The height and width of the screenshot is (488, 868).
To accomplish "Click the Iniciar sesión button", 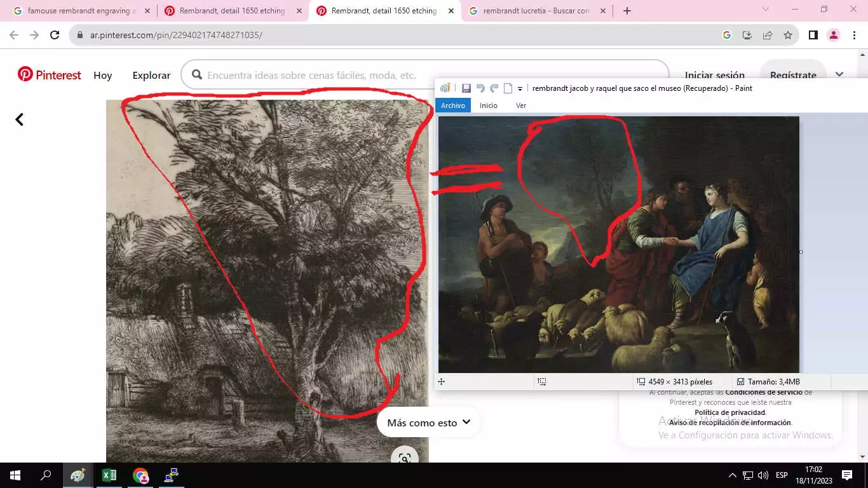I will 714,75.
